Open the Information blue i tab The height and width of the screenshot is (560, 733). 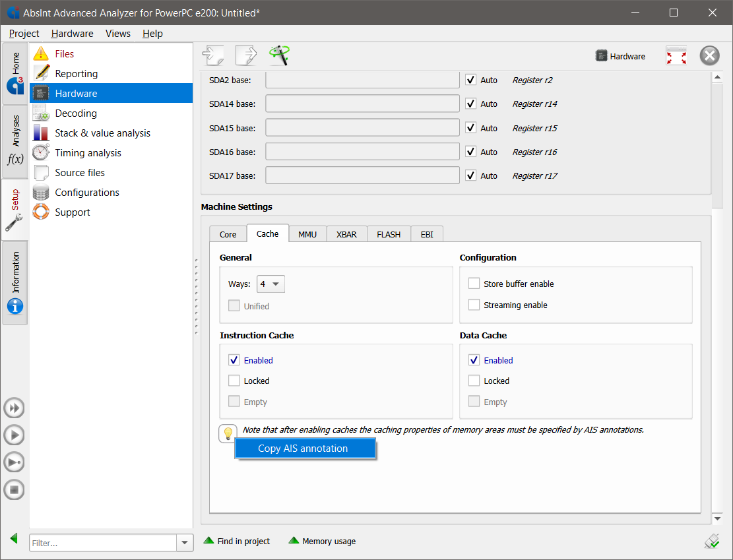pos(15,282)
